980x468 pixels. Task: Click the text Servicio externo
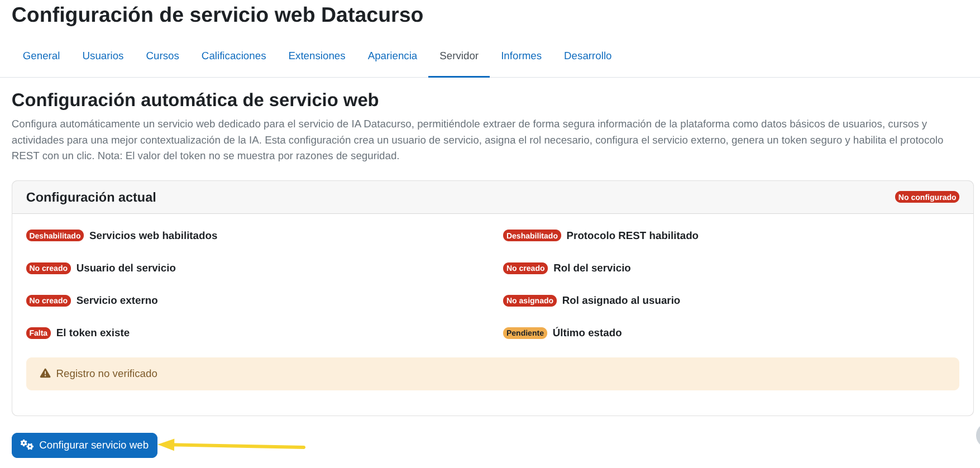117,300
